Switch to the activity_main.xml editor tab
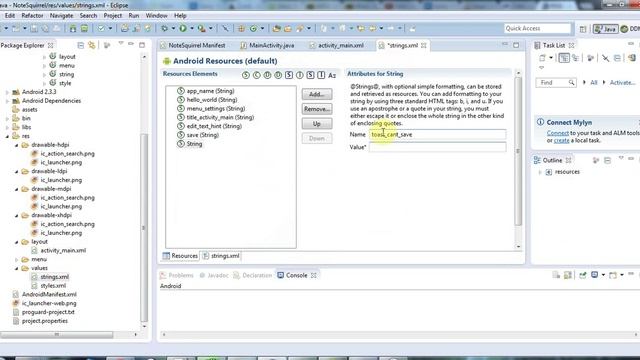This screenshot has width=640, height=360. coord(336,45)
